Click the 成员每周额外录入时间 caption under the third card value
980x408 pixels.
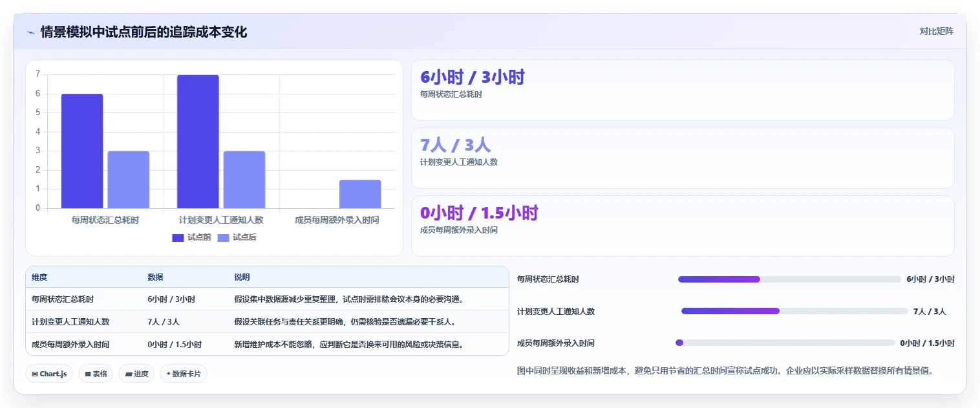point(459,230)
